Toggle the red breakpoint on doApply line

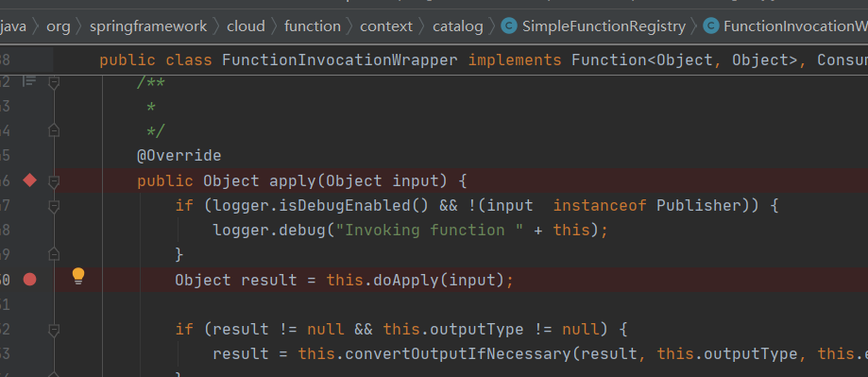[30, 280]
